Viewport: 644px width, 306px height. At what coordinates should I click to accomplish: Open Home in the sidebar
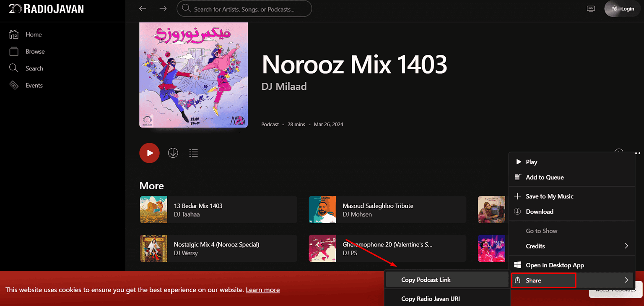pyautogui.click(x=33, y=34)
